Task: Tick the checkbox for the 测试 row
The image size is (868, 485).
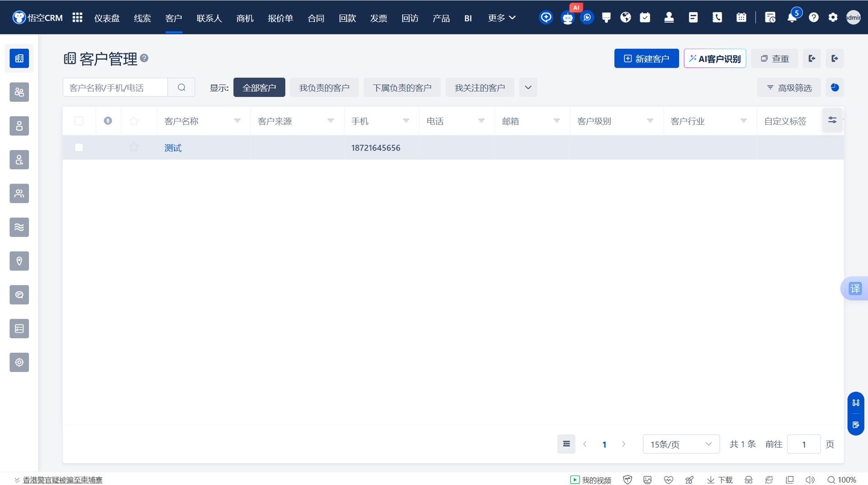Action: [x=79, y=147]
